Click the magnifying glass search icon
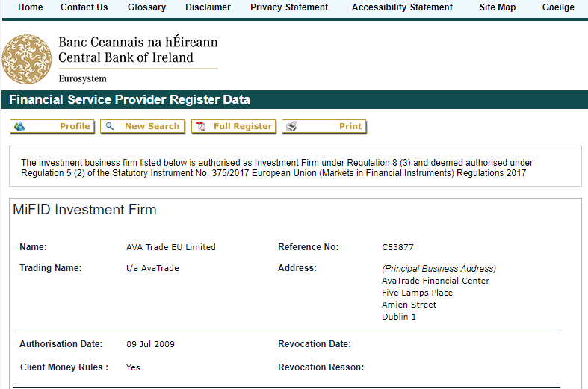Screen dimensions: 588x389 [110, 127]
